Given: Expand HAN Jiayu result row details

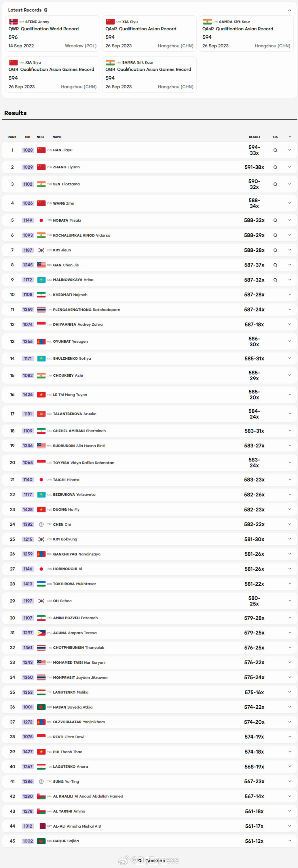Looking at the screenshot, I should [290, 150].
